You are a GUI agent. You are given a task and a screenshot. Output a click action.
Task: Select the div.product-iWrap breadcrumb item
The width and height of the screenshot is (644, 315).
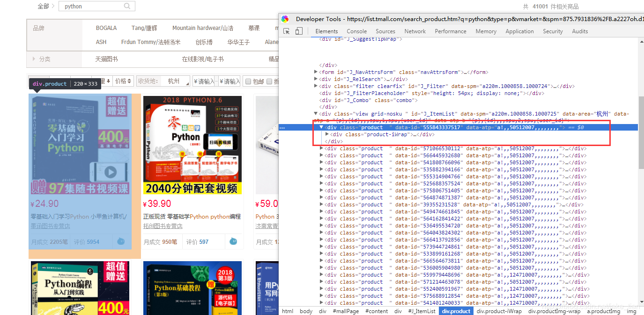click(x=499, y=311)
